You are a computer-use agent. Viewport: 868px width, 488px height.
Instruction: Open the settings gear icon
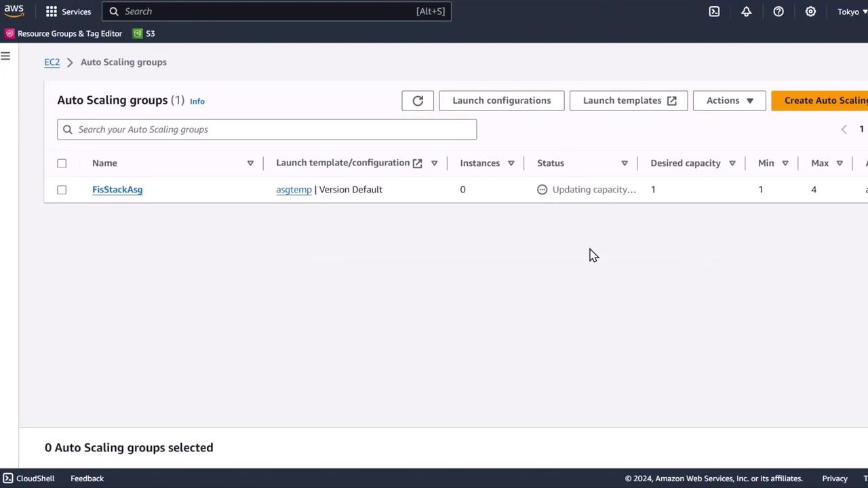pos(810,12)
